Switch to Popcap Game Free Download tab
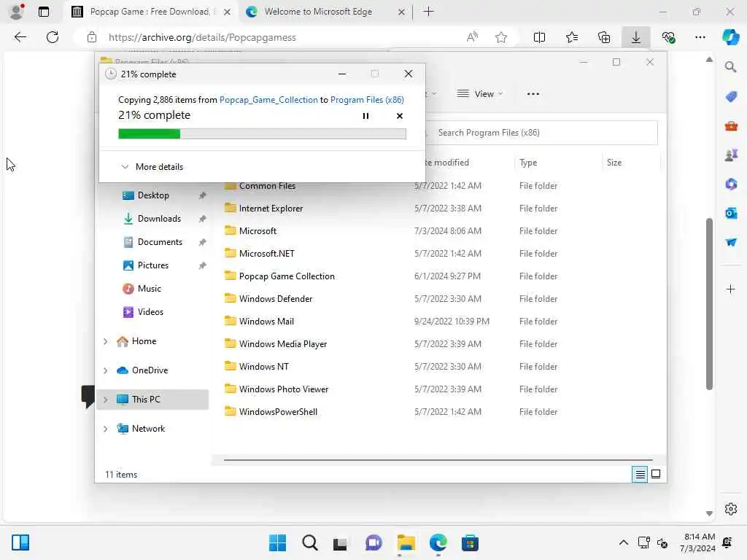Image resolution: width=747 pixels, height=560 pixels. 150,12
